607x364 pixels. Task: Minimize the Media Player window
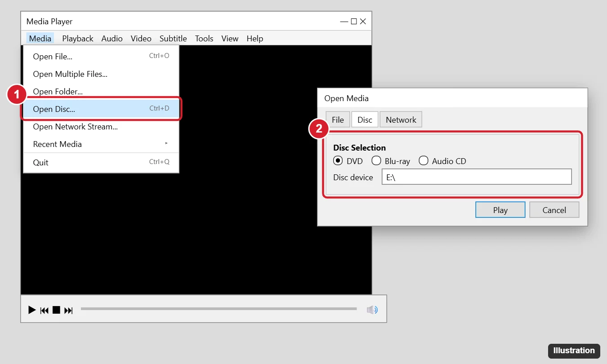point(344,22)
